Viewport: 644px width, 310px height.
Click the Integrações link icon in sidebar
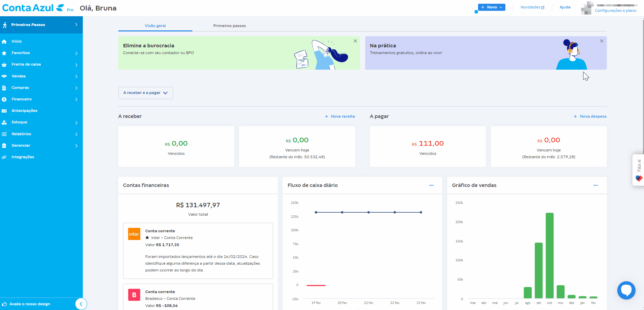4,157
